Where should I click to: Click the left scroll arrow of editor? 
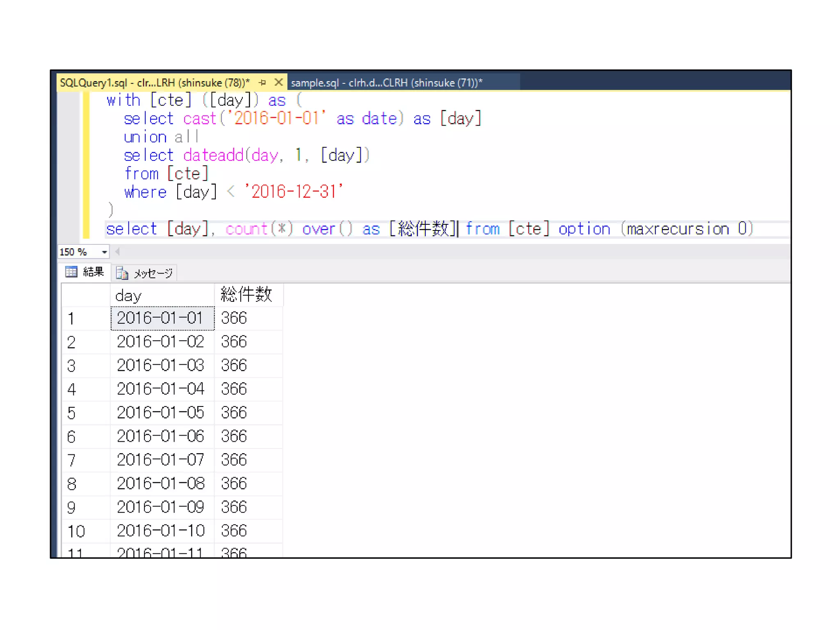[x=118, y=252]
